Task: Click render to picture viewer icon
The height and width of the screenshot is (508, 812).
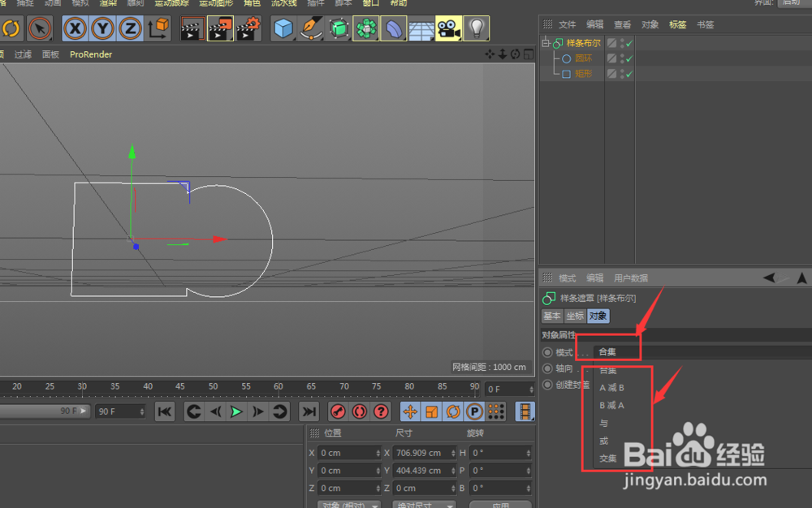Action: tap(220, 29)
